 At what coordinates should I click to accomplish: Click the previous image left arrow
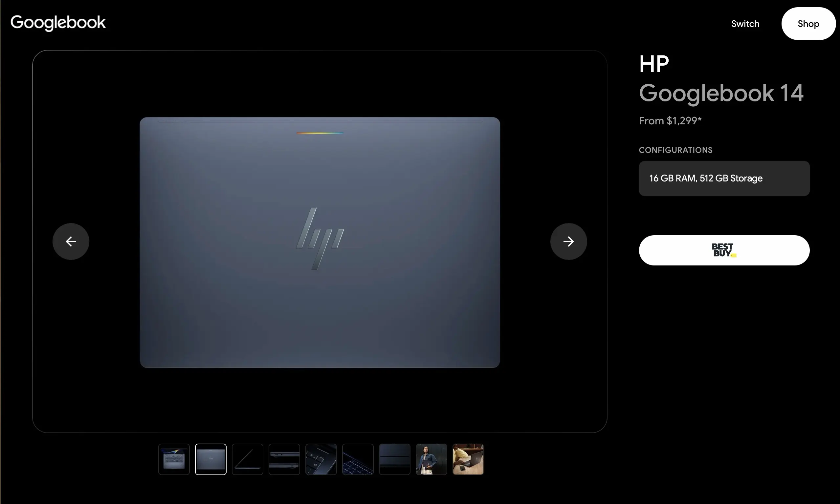click(71, 241)
